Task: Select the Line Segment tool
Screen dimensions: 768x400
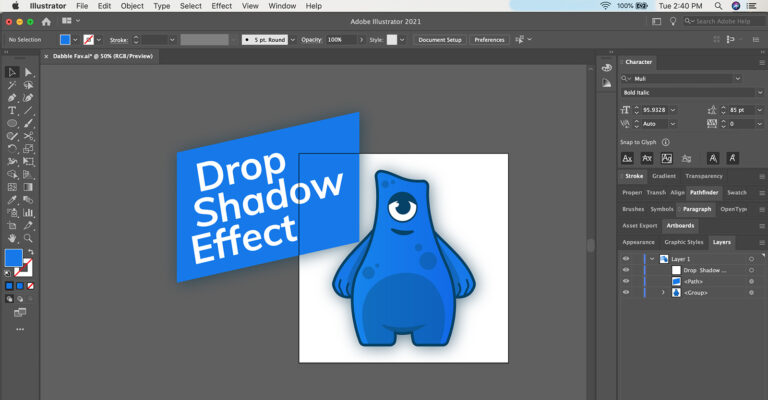Action: click(x=28, y=111)
